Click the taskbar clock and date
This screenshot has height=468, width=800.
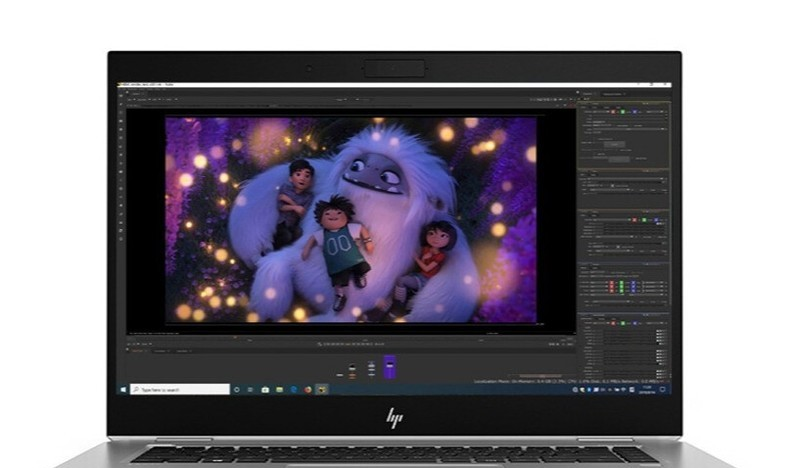646,389
